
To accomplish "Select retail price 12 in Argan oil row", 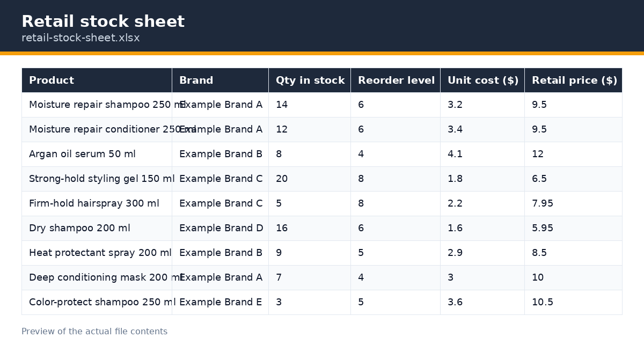I will [573, 155].
